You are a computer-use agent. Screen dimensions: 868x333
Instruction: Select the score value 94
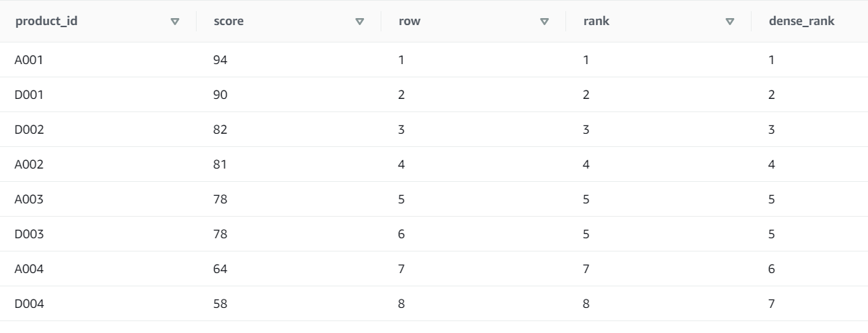click(221, 60)
